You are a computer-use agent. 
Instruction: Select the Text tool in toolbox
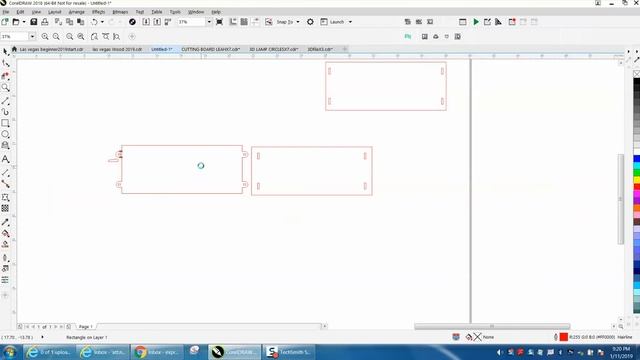pos(5,159)
